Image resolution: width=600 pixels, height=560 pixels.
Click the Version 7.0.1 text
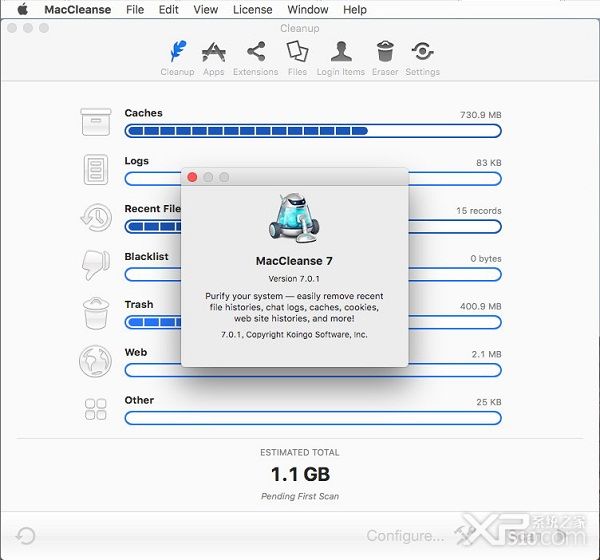(294, 279)
